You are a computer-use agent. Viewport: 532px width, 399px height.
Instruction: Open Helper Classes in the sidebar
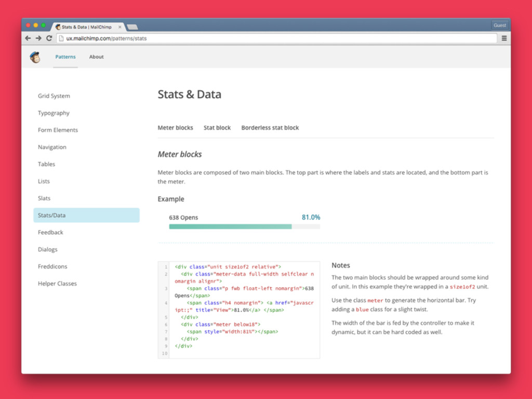[x=57, y=284]
